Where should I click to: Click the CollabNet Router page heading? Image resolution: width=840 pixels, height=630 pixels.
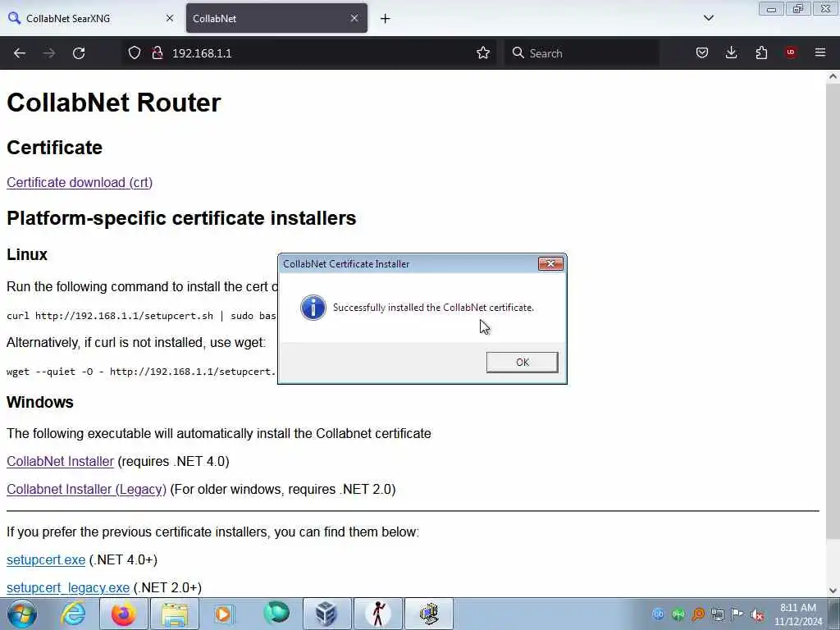tap(113, 103)
